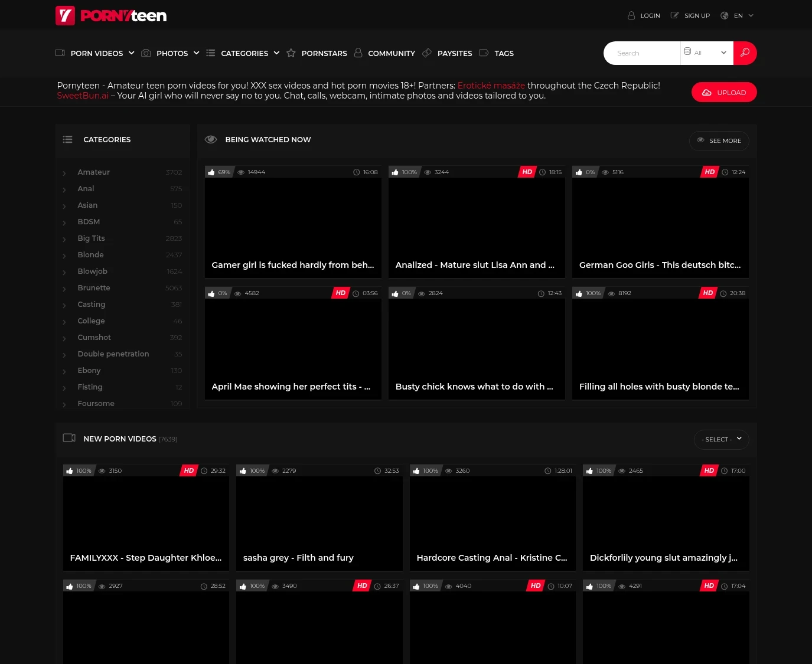812x664 pixels.
Task: Click the camera icon beside Photos
Action: (x=146, y=53)
